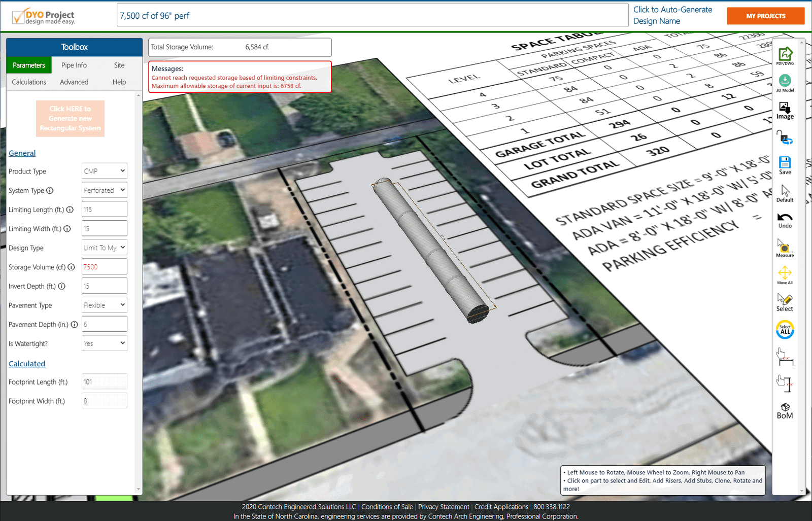Choose the Move All tool

coord(785,275)
